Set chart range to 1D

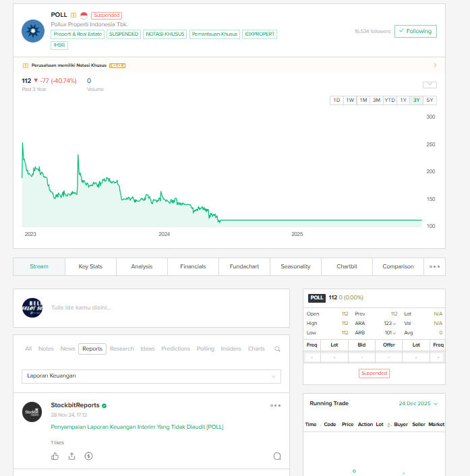(336, 100)
